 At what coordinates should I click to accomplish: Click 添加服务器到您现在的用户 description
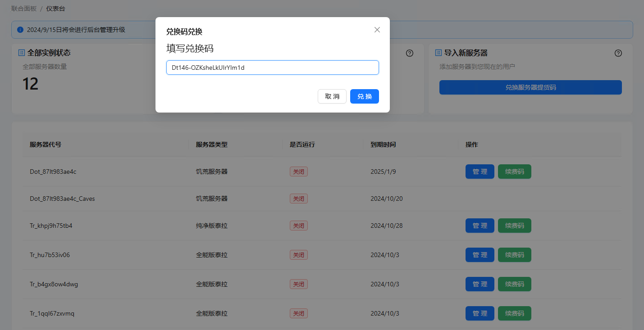(x=477, y=67)
